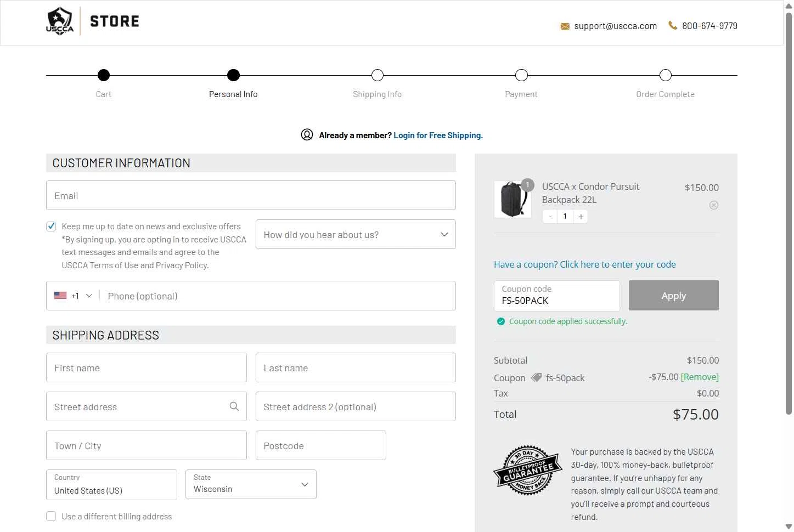Click the US flag icon in phone field
794x532 pixels.
[x=60, y=296]
